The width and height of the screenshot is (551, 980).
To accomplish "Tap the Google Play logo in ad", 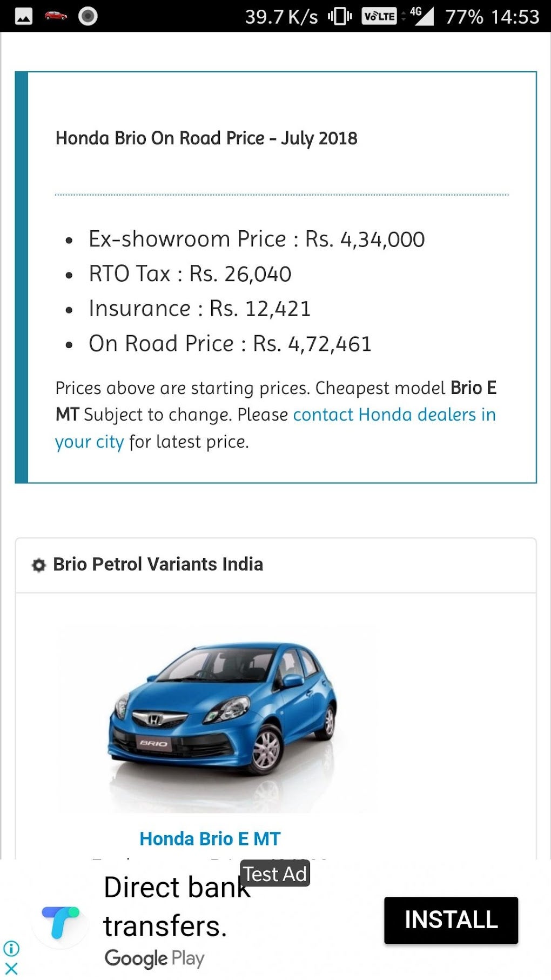I will tap(154, 958).
